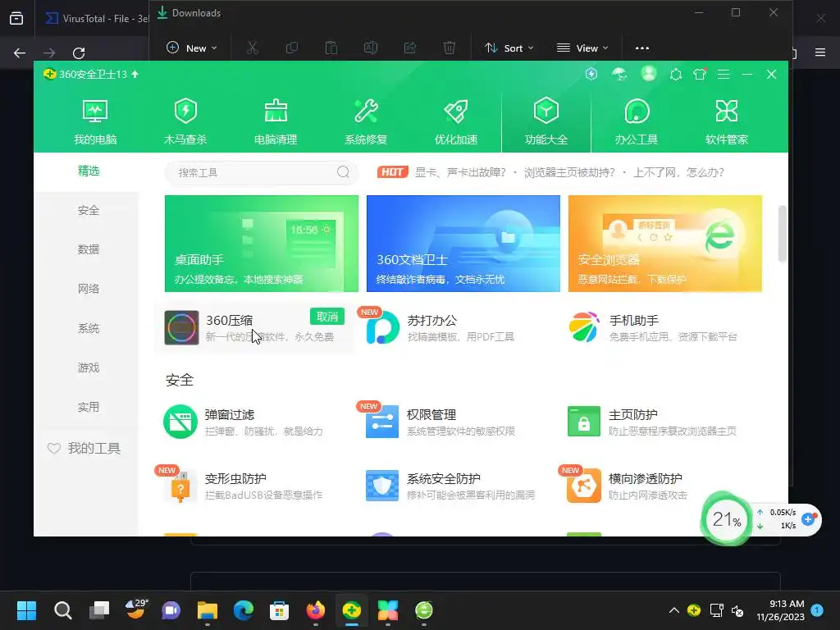Select the VirusTotal browser tab
Image resolution: width=840 pixels, height=630 pixels.
coord(97,19)
